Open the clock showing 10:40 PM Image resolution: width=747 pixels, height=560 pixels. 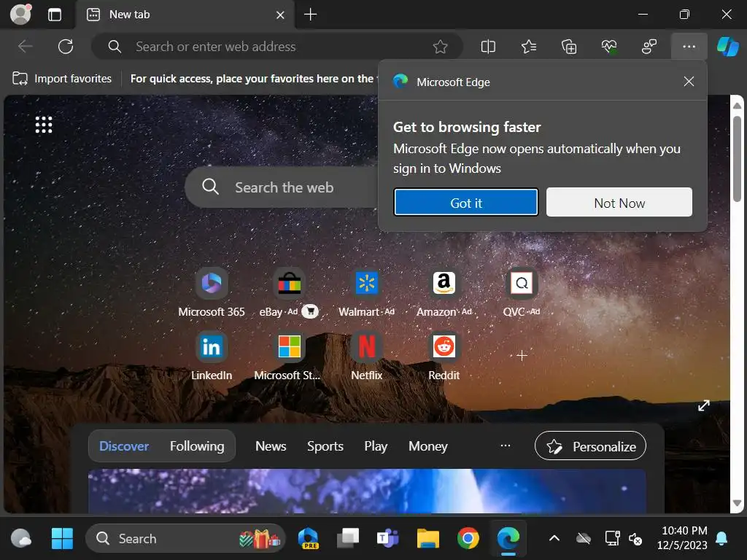tap(684, 537)
